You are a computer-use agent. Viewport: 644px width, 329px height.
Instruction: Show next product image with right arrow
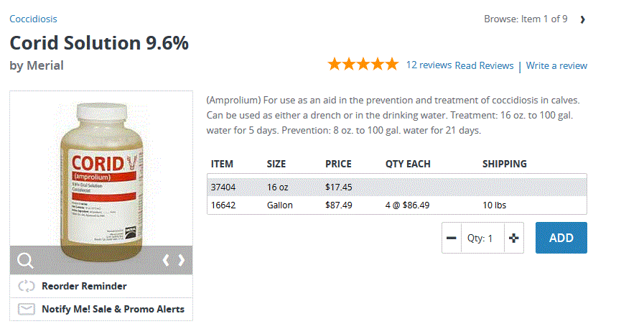[x=182, y=260]
